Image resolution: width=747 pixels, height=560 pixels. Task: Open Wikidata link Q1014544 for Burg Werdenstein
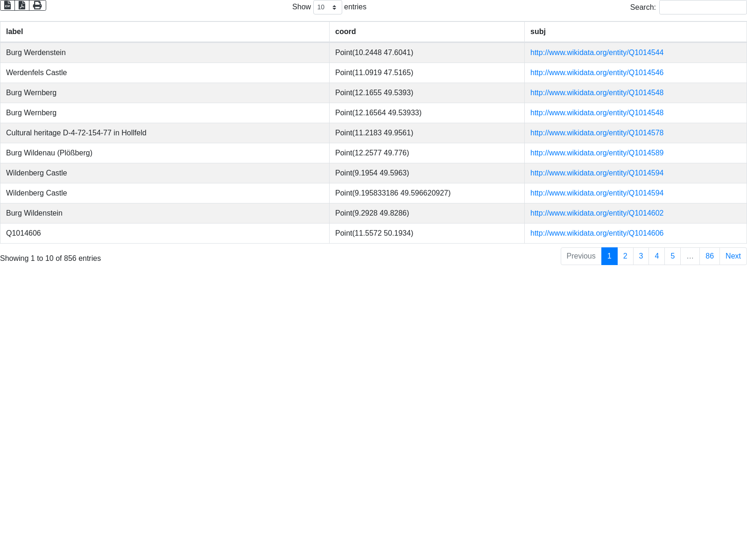[597, 53]
